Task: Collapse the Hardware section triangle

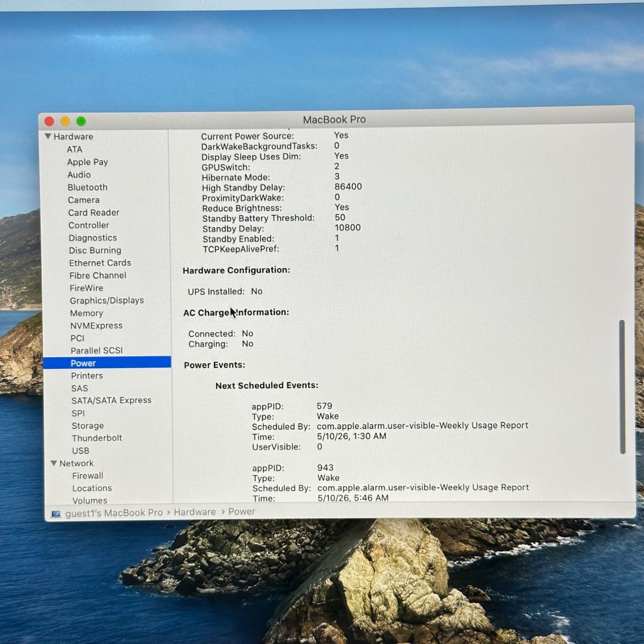Action: pyautogui.click(x=48, y=136)
